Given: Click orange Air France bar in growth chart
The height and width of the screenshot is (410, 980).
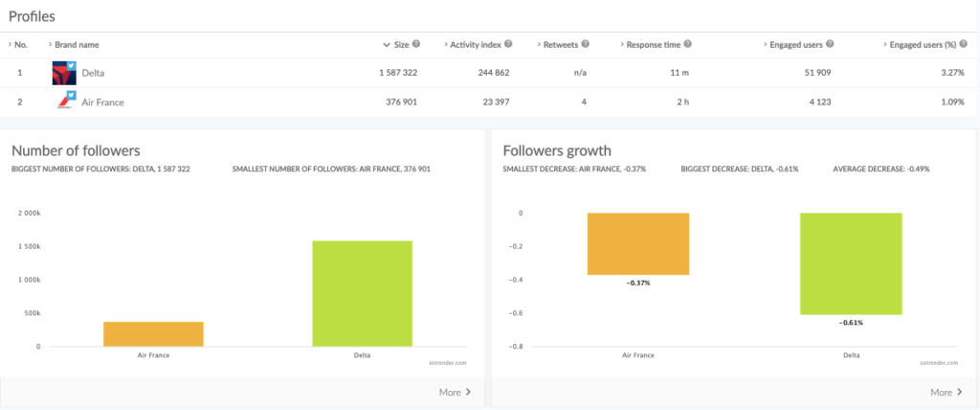Looking at the screenshot, I should tap(637, 243).
